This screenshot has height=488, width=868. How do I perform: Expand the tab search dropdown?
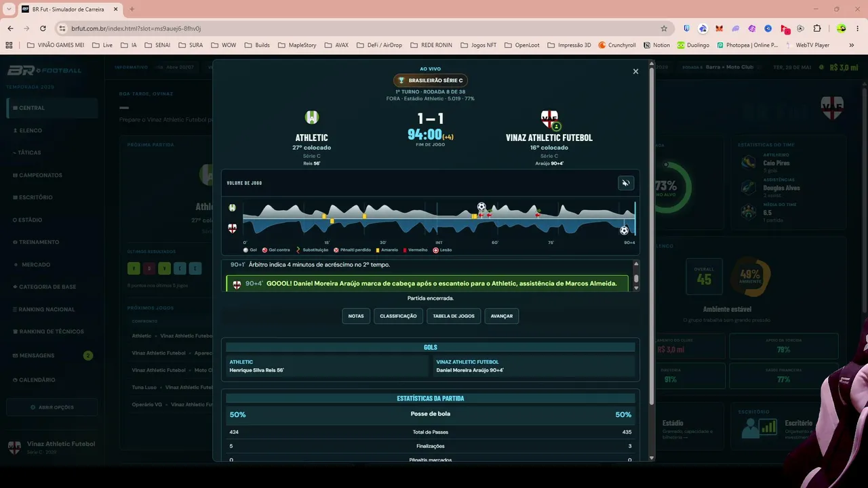pos(9,9)
